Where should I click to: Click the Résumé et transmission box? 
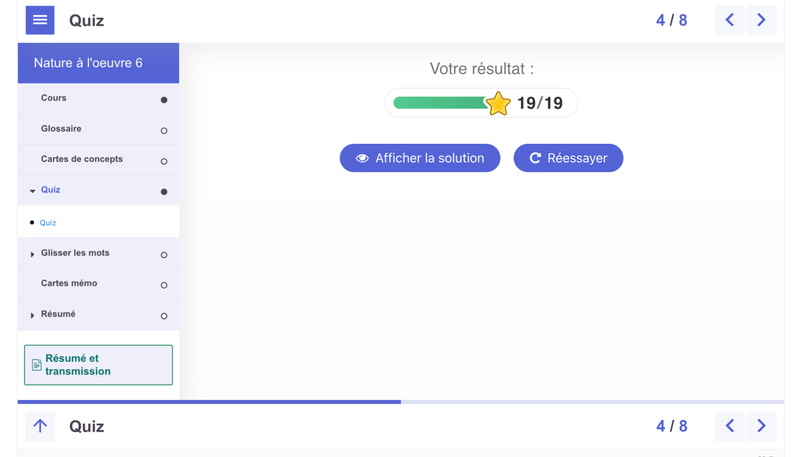(98, 365)
